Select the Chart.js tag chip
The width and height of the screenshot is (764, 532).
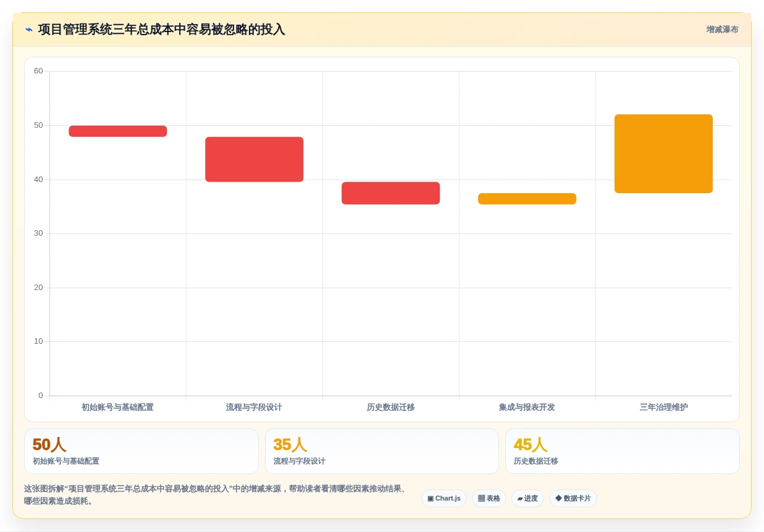(444, 499)
